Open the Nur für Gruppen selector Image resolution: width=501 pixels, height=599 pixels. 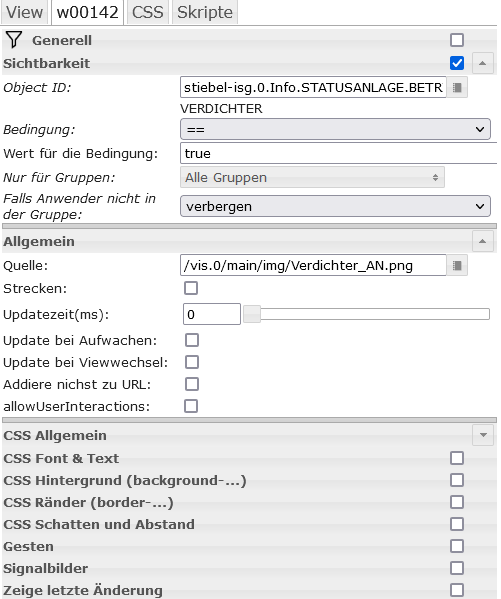point(312,177)
